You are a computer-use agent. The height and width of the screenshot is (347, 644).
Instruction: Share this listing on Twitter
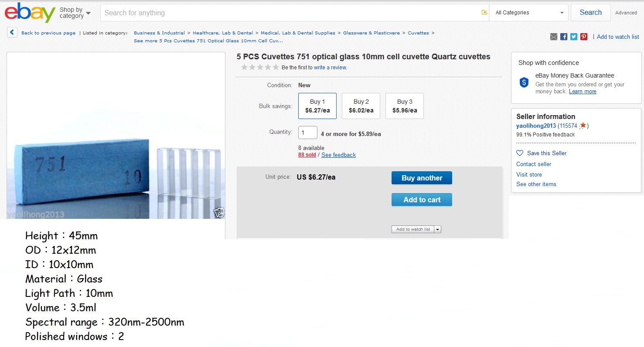coord(574,37)
